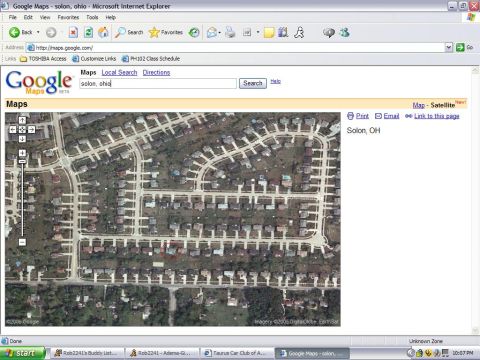Screen dimensions: 480x360
Task: Click the Mail envelope toolbar icon
Action: coord(212,32)
